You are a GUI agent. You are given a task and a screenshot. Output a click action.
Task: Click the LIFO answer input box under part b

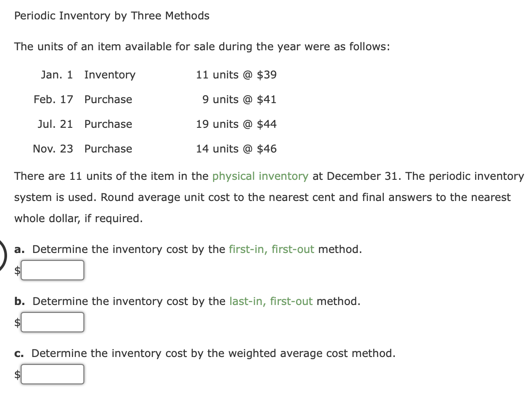pyautogui.click(x=52, y=322)
